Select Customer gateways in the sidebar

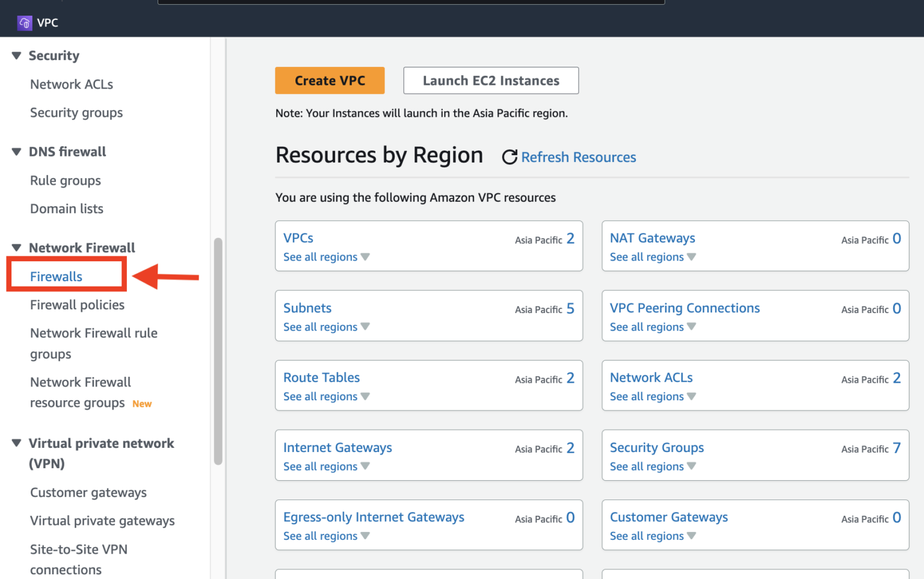coord(88,492)
